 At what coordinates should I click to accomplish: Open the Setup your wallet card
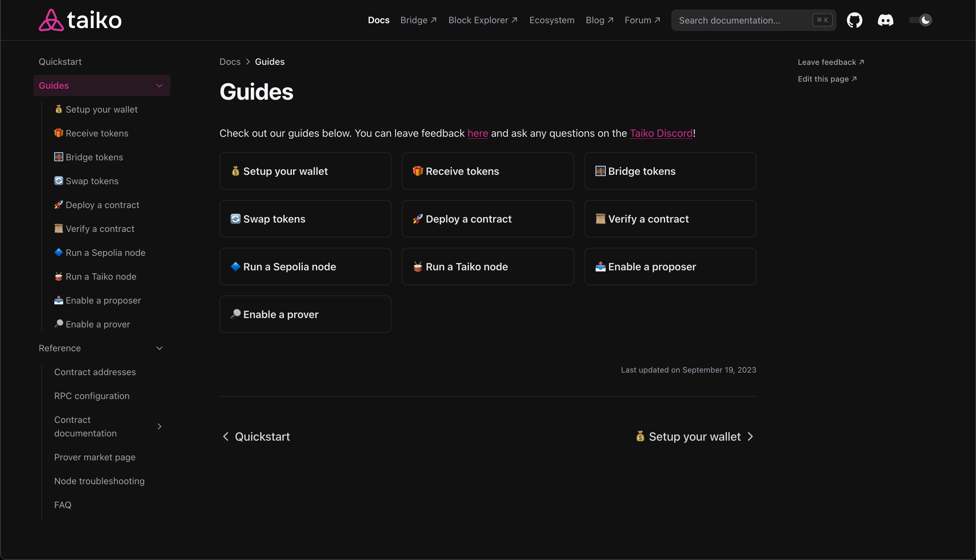pyautogui.click(x=305, y=171)
